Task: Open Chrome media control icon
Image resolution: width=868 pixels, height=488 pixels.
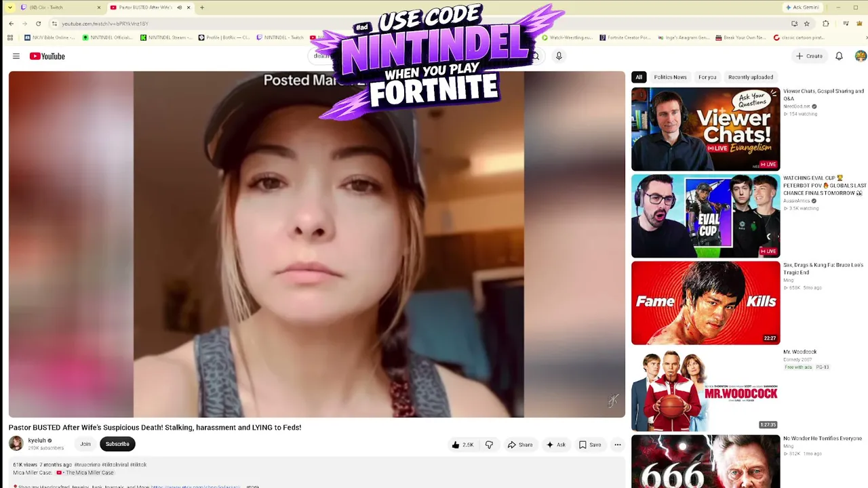Action: (x=846, y=24)
